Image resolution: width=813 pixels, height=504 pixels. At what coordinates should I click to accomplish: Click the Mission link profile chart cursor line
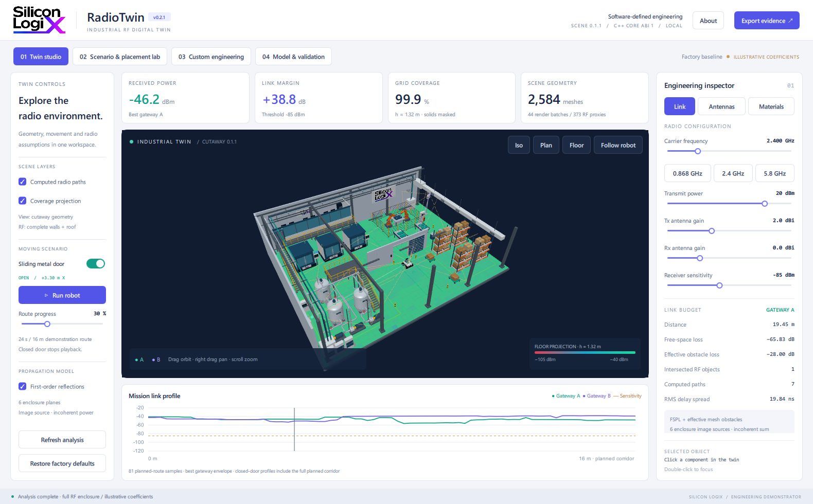pyautogui.click(x=294, y=429)
